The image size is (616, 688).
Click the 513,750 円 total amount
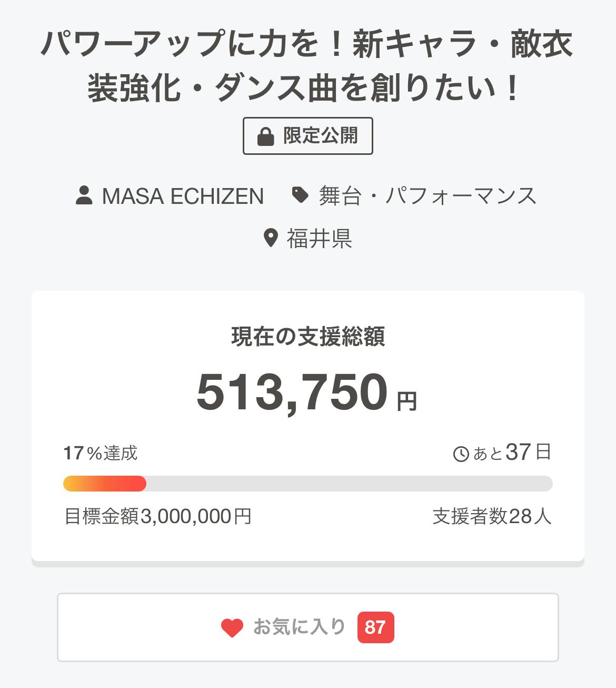pos(307,392)
